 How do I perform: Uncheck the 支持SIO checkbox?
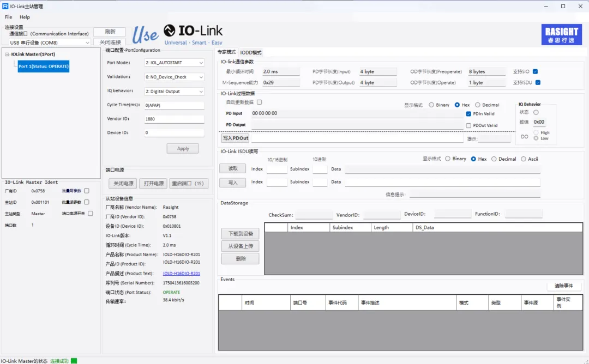tap(535, 71)
